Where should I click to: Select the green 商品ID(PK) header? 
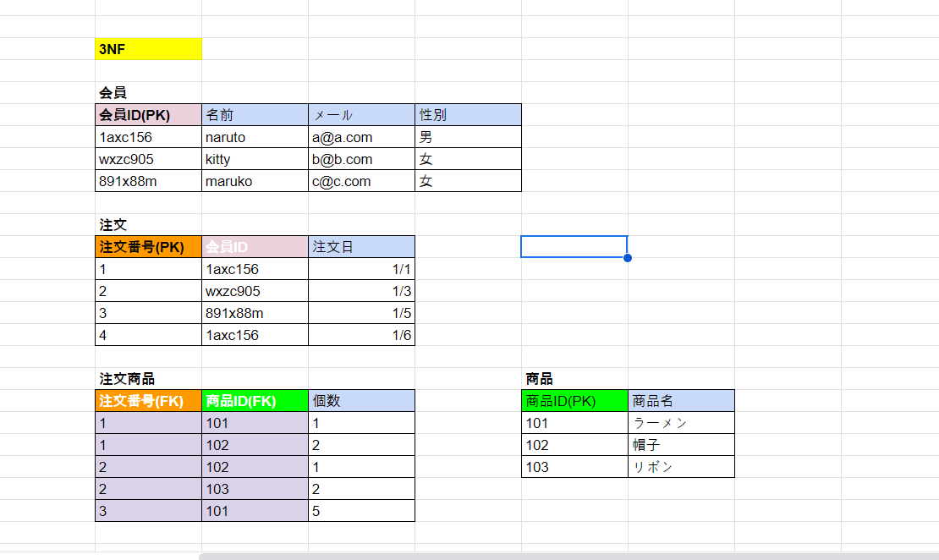coord(575,401)
